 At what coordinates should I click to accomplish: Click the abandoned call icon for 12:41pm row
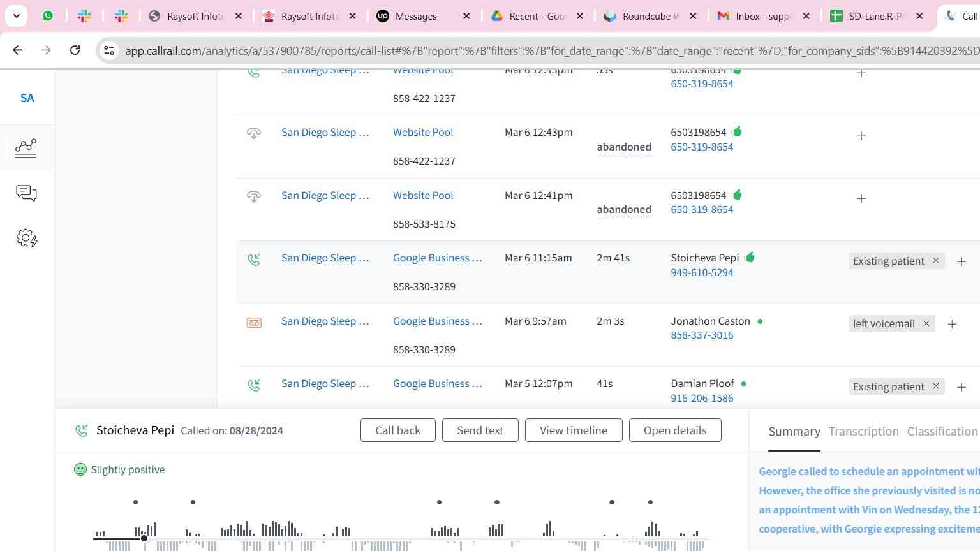tap(254, 196)
